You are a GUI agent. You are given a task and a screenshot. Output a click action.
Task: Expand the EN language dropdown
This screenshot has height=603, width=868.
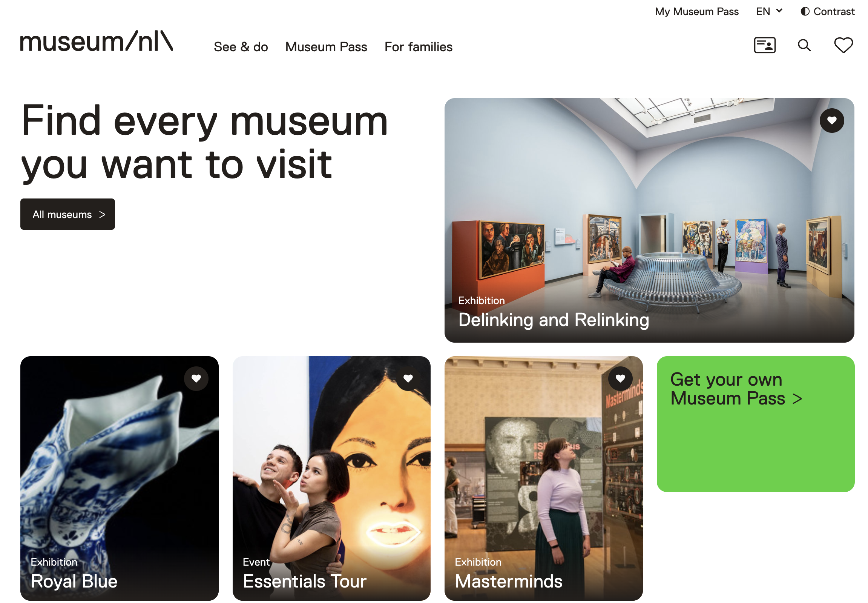(x=769, y=11)
